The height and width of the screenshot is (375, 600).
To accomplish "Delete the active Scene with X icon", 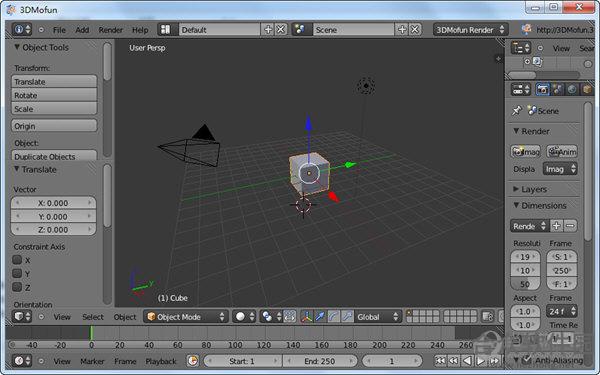I will pyautogui.click(x=415, y=29).
